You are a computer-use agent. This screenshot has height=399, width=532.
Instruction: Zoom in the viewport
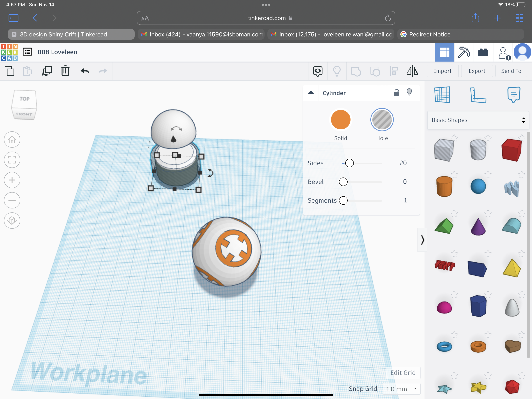12,180
